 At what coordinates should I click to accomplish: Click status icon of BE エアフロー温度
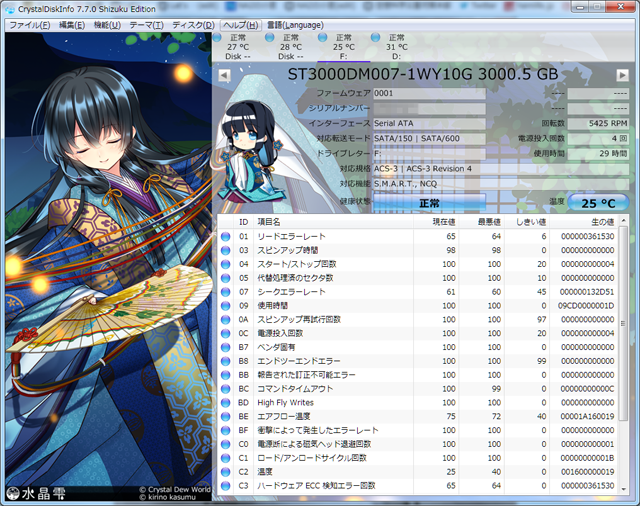point(225,417)
